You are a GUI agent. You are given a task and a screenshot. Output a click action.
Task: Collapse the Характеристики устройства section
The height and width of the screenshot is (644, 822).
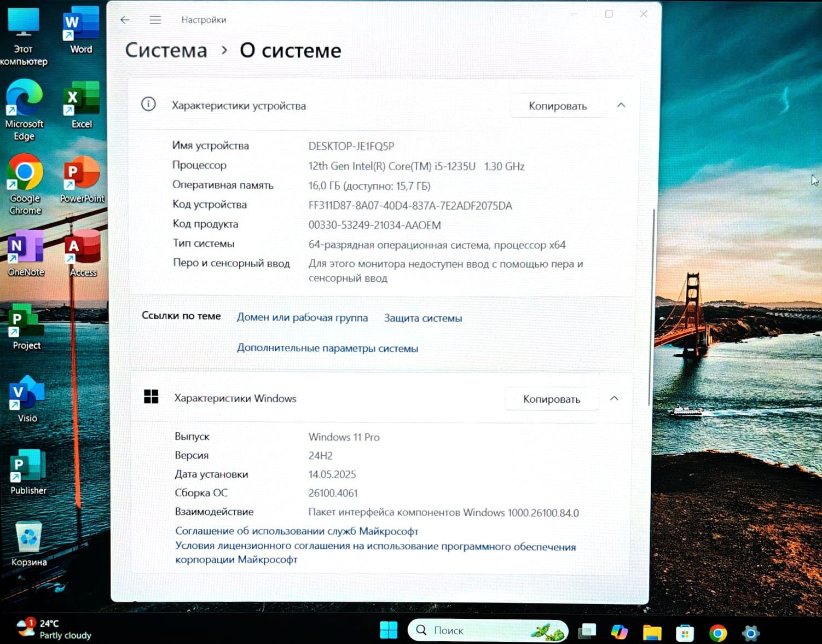(621, 105)
